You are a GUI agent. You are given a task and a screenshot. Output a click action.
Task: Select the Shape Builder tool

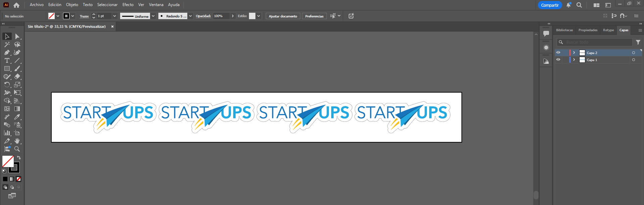[7, 101]
